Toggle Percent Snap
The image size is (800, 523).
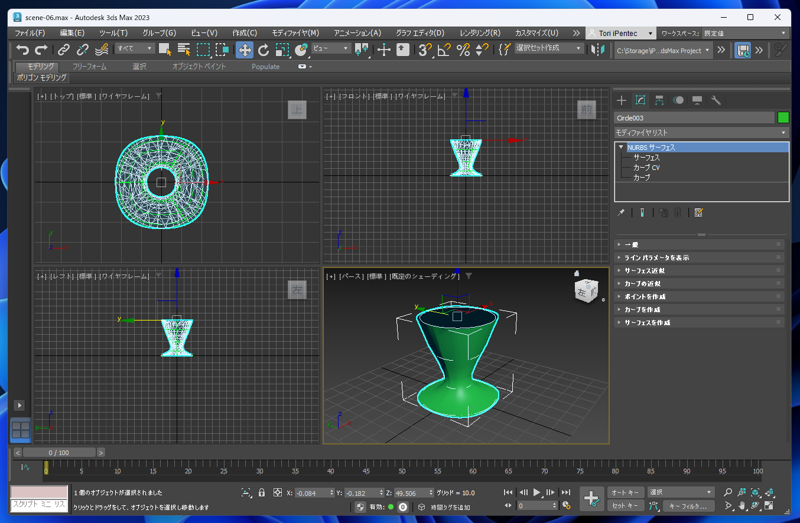(463, 49)
